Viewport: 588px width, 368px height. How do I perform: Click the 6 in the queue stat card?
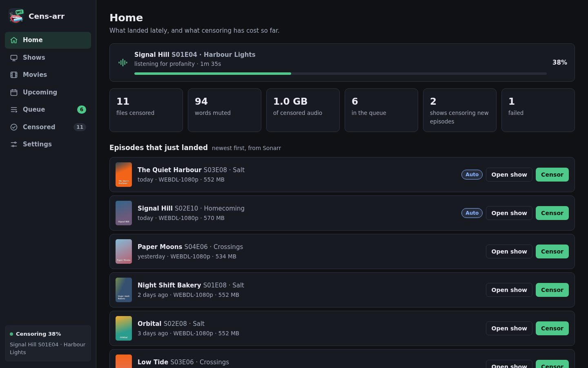click(381, 110)
